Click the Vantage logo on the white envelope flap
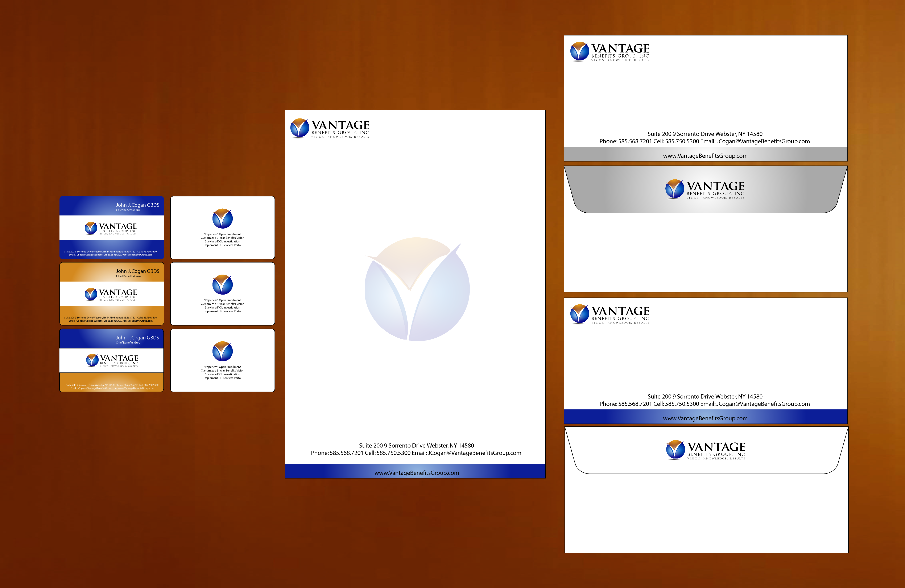The image size is (905, 588). pyautogui.click(x=705, y=450)
